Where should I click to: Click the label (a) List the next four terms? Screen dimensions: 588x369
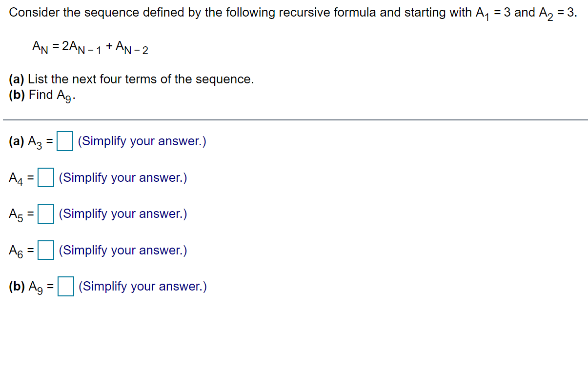[131, 79]
